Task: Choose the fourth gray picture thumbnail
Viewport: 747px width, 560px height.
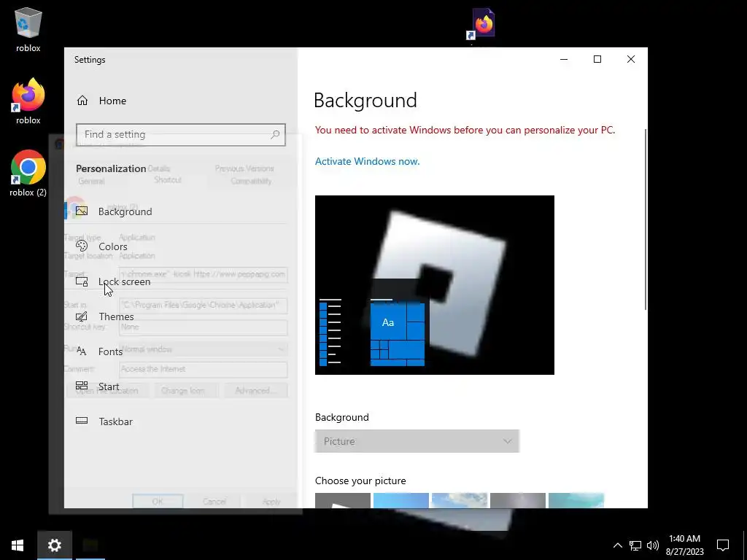Action: 518,500
